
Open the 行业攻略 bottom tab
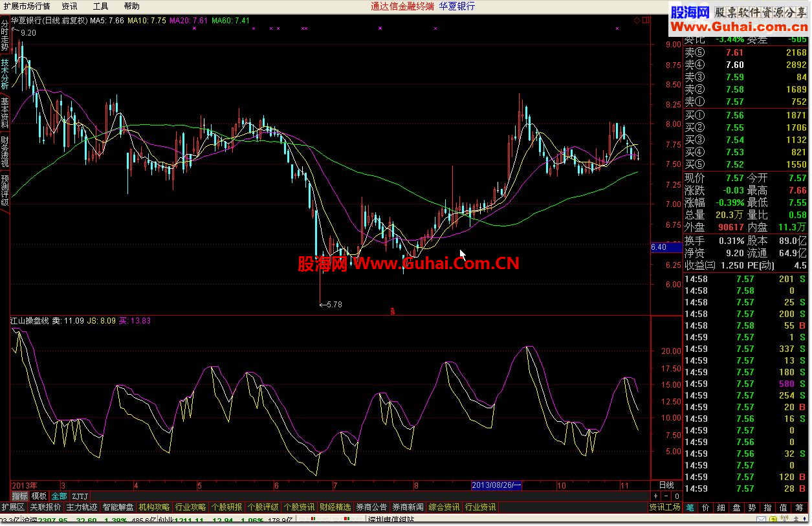191,507
